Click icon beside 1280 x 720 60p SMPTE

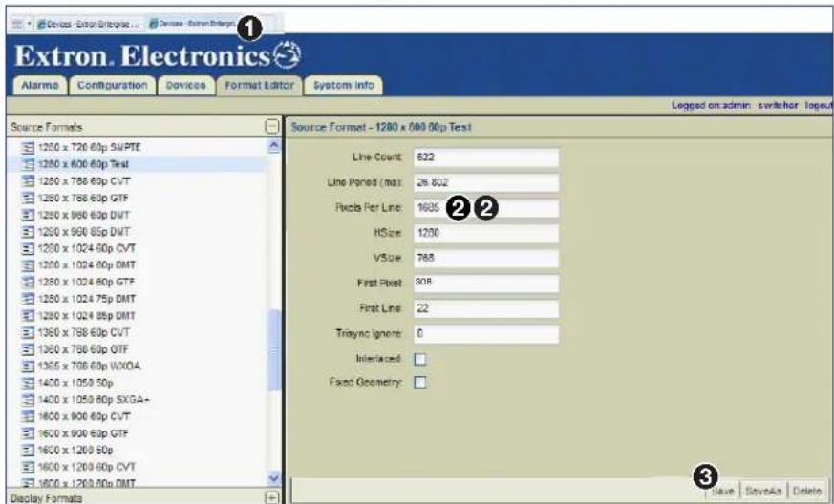coord(28,147)
